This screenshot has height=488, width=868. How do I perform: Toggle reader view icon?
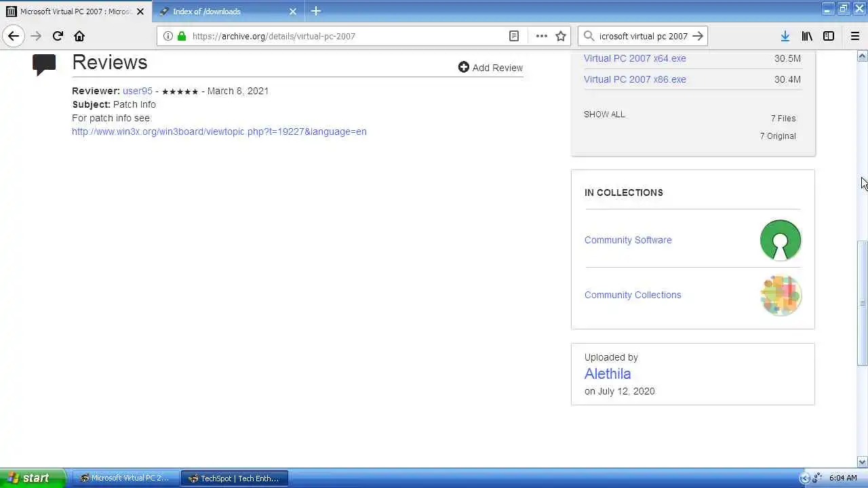click(x=514, y=36)
